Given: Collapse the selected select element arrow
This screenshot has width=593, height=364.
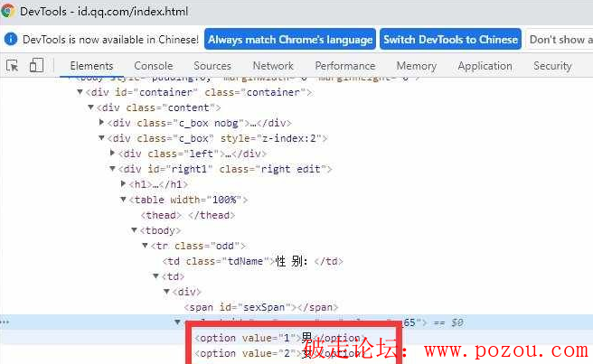Looking at the screenshot, I should coord(177,322).
